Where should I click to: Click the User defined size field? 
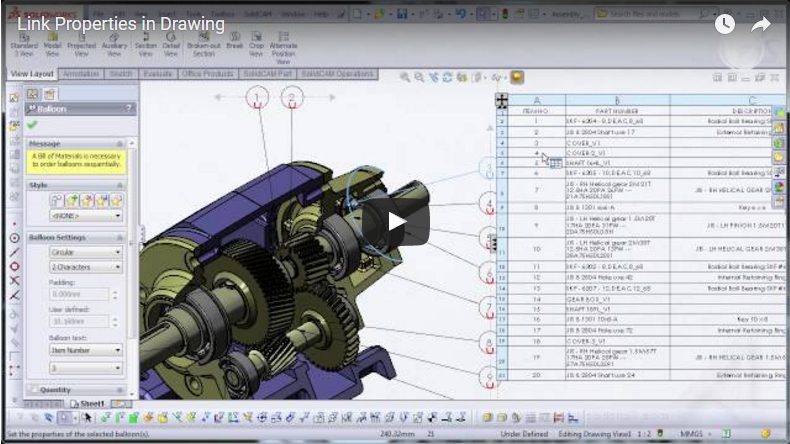(79, 321)
